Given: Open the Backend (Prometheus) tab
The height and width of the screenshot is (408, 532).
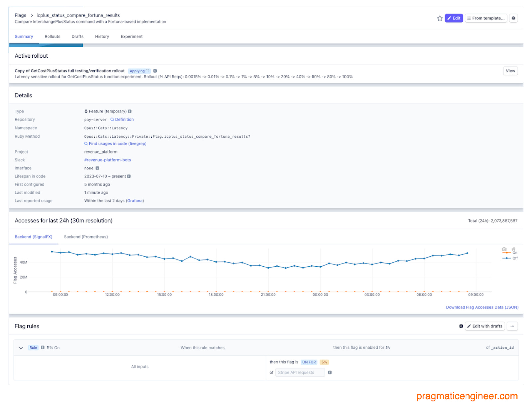Looking at the screenshot, I should (86, 237).
